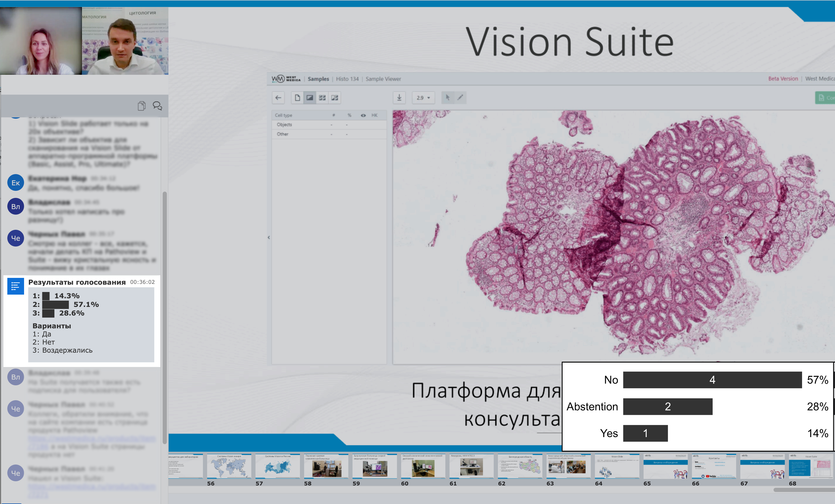Click the back arrow in Vision Suite toolbar
The height and width of the screenshot is (504, 835).
[x=278, y=98]
